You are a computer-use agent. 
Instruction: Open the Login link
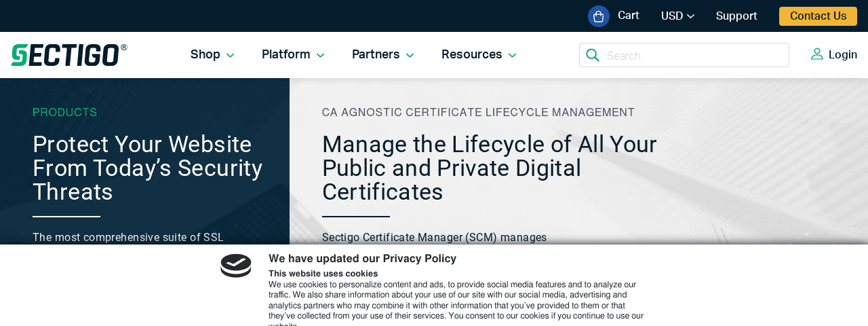pyautogui.click(x=842, y=55)
